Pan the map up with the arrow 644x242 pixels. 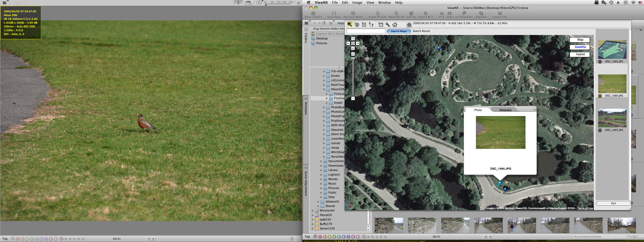pos(353,39)
